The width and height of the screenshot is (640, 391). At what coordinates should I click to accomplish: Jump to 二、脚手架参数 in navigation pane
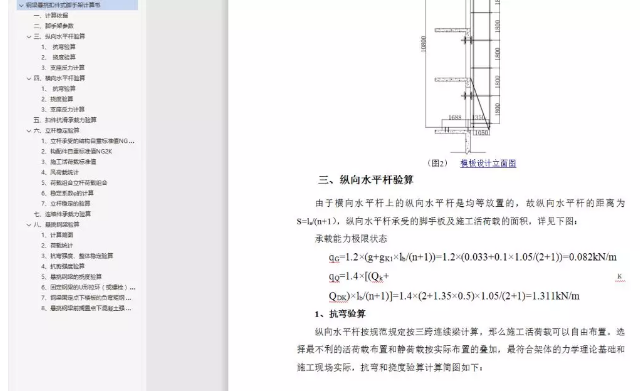(53, 26)
